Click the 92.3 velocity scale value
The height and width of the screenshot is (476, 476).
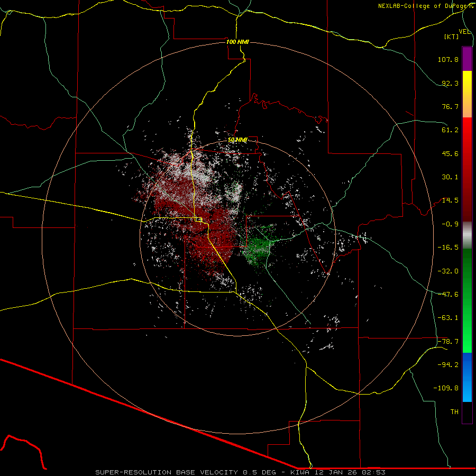tap(450, 83)
